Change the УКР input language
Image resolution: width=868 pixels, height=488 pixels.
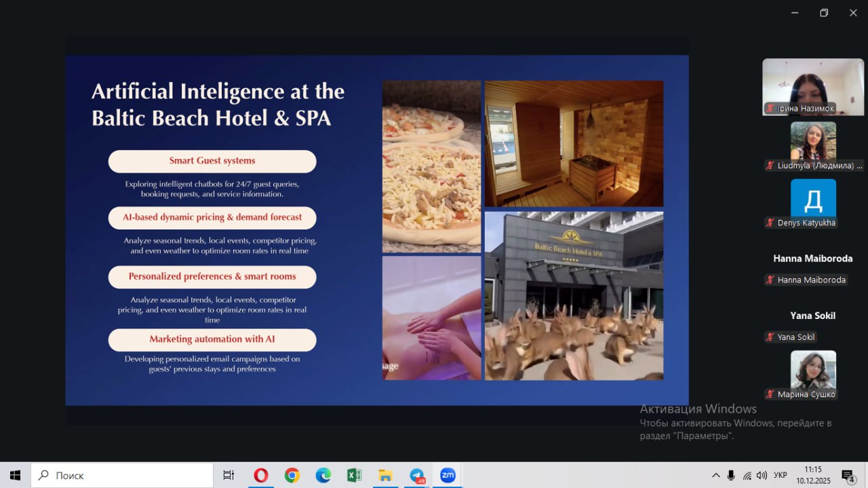(781, 475)
